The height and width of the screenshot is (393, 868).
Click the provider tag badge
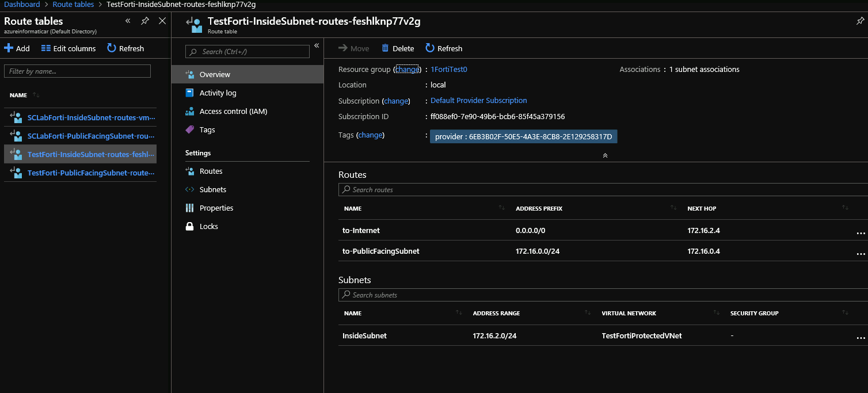[524, 136]
